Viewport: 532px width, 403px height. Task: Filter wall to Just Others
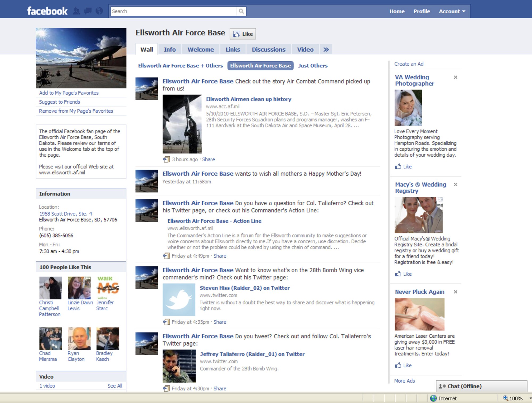313,66
